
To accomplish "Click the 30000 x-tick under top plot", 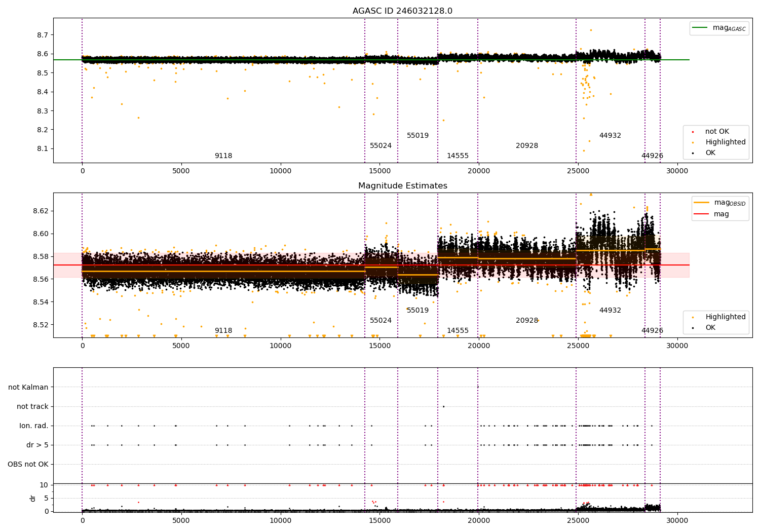I will pyautogui.click(x=677, y=171).
